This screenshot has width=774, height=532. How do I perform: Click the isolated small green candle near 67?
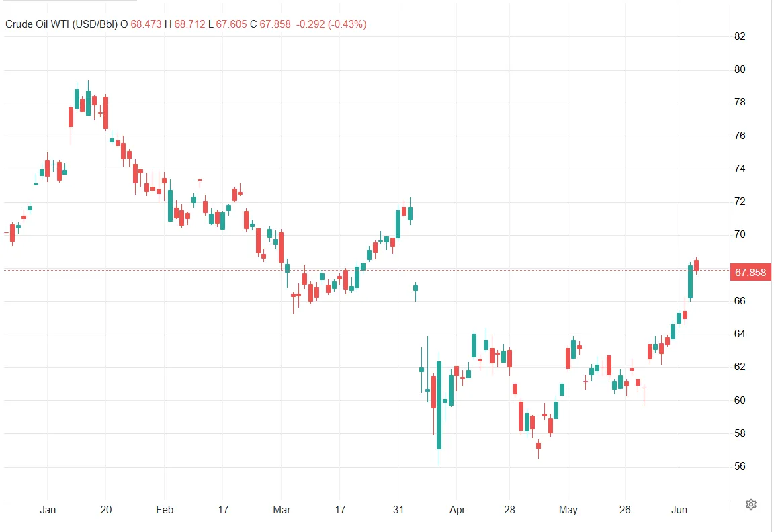coord(415,288)
